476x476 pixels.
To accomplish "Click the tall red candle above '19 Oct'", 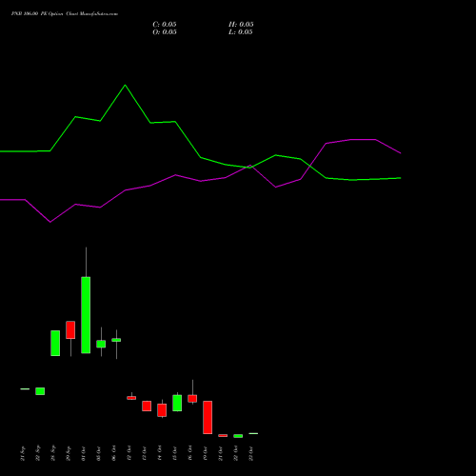I will point(208,417).
